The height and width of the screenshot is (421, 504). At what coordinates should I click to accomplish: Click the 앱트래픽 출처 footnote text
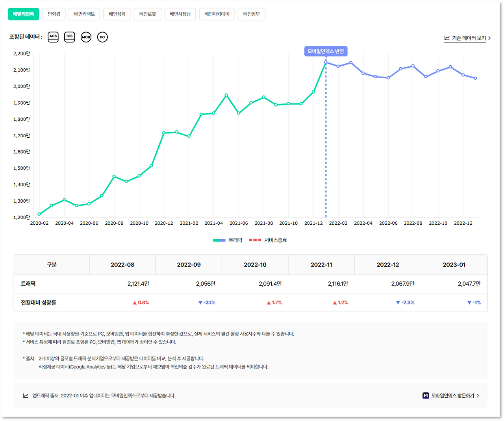[104, 396]
